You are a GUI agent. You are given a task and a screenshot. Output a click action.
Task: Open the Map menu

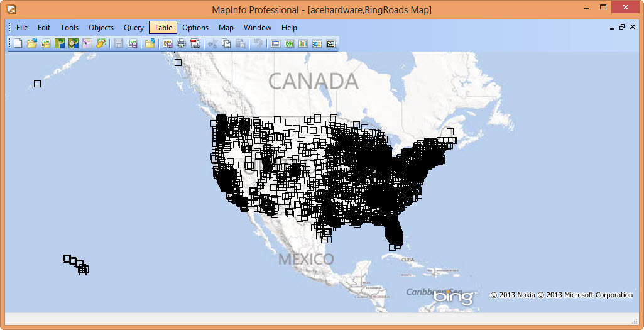click(x=226, y=28)
